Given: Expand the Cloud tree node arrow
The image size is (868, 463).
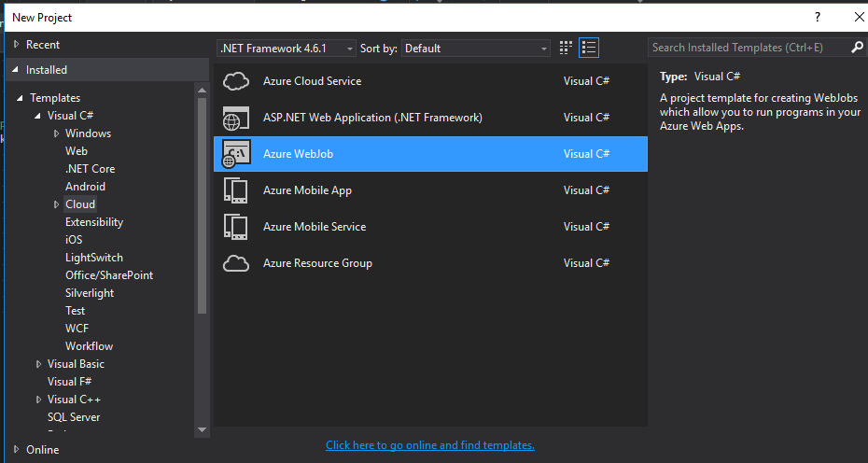Looking at the screenshot, I should pyautogui.click(x=56, y=204).
